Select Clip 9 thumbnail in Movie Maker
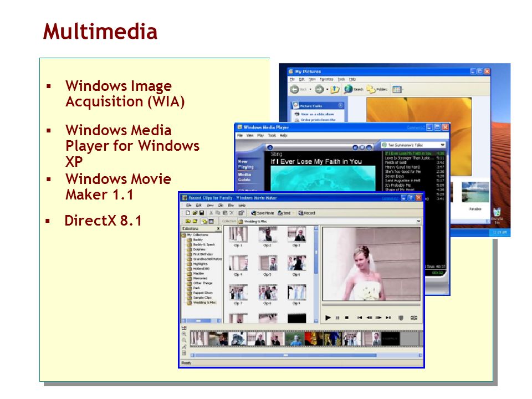The width and height of the screenshot is (532, 399). click(296, 292)
